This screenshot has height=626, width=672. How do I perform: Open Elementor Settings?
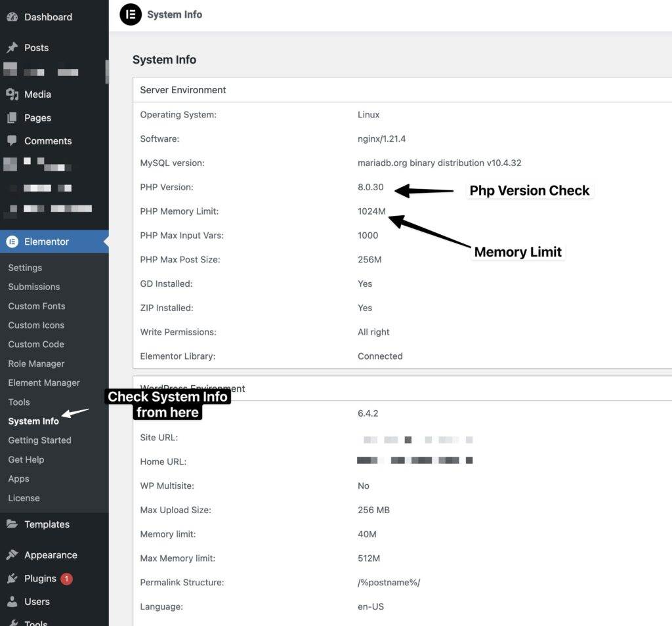tap(24, 268)
